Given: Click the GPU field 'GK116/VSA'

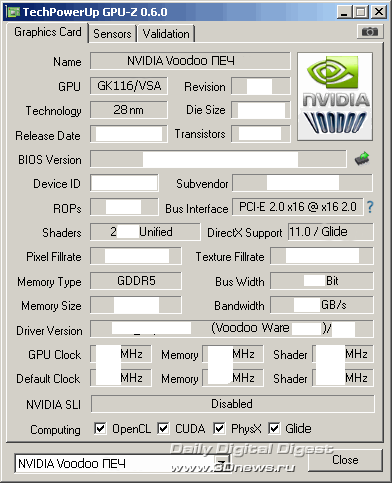Looking at the screenshot, I should (x=129, y=86).
